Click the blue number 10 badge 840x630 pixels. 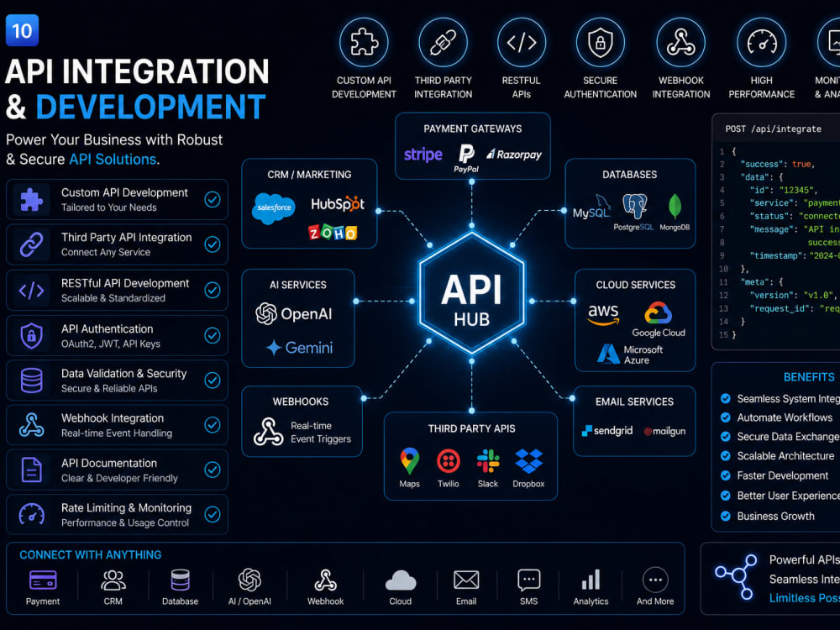point(22,30)
